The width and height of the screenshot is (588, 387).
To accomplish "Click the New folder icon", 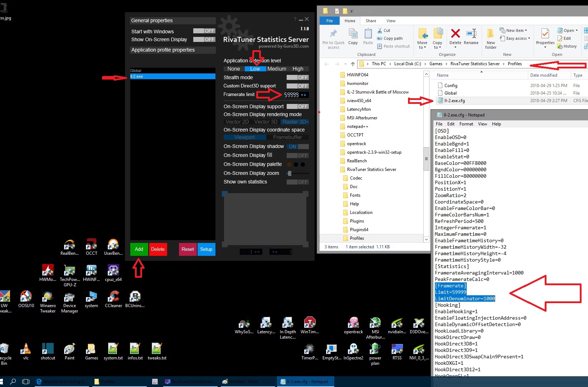I will [x=491, y=34].
